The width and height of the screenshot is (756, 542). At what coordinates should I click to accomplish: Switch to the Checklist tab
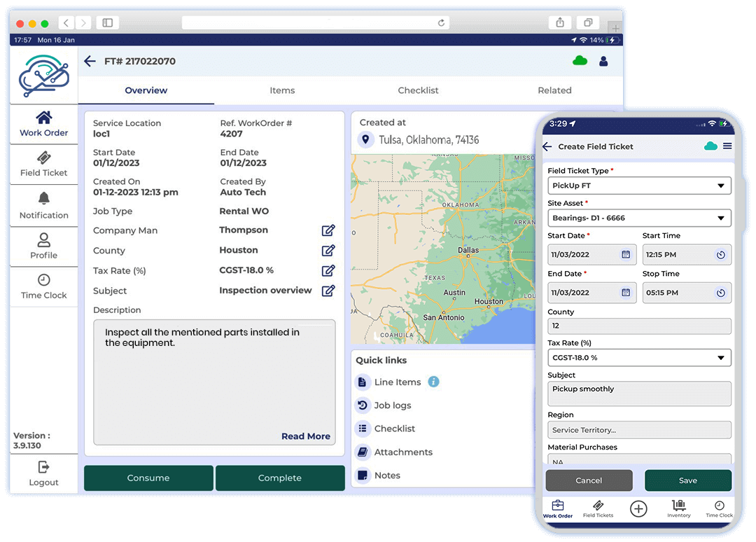point(418,90)
